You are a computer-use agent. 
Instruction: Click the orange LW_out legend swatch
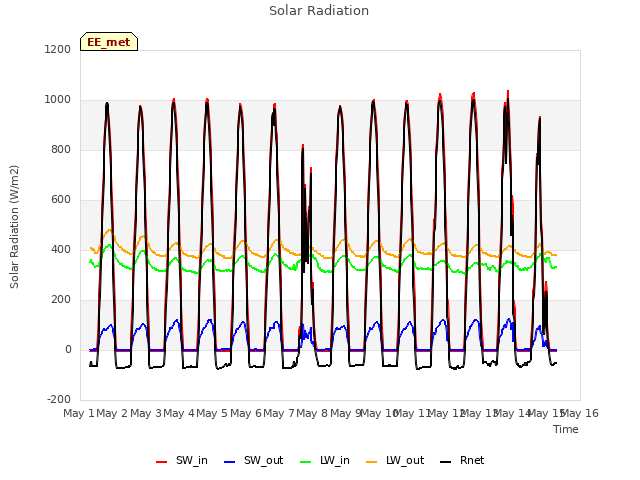tap(371, 462)
